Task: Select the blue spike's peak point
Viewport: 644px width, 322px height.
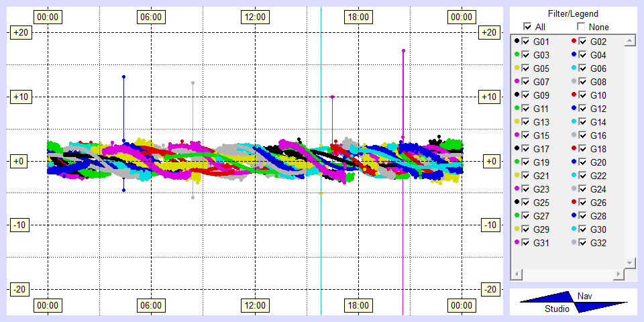Action: tap(124, 77)
